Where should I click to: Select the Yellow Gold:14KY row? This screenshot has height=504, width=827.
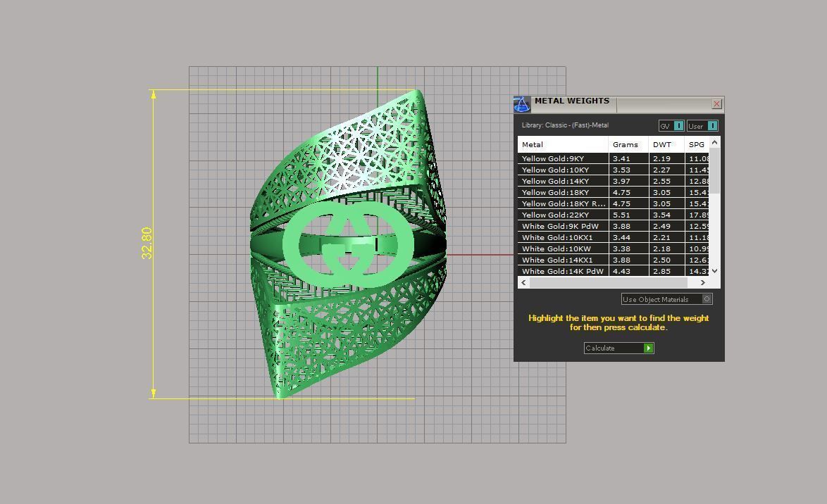click(x=614, y=181)
